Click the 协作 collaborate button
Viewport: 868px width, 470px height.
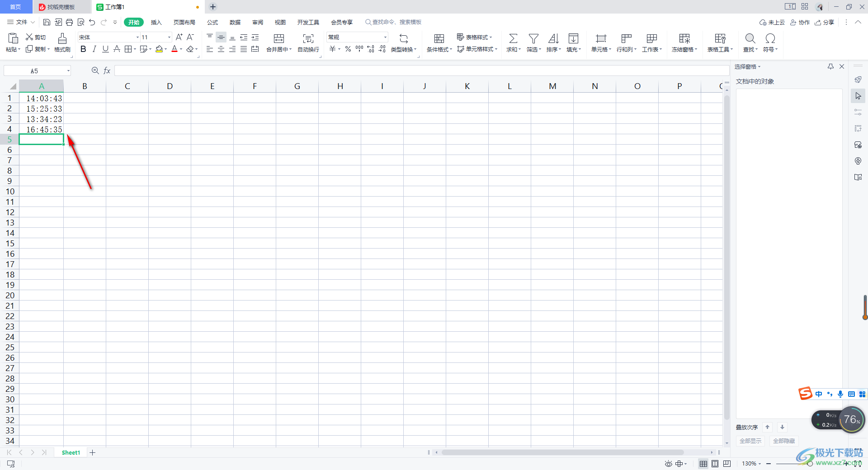point(800,22)
